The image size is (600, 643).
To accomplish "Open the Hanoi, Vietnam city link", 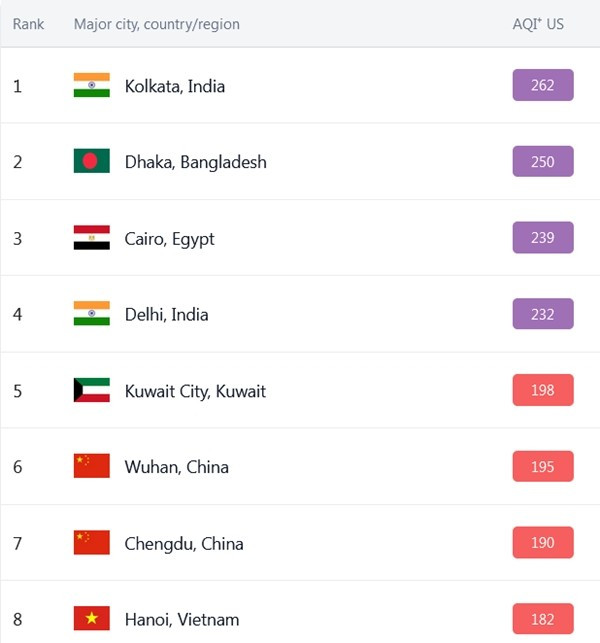I will [182, 620].
